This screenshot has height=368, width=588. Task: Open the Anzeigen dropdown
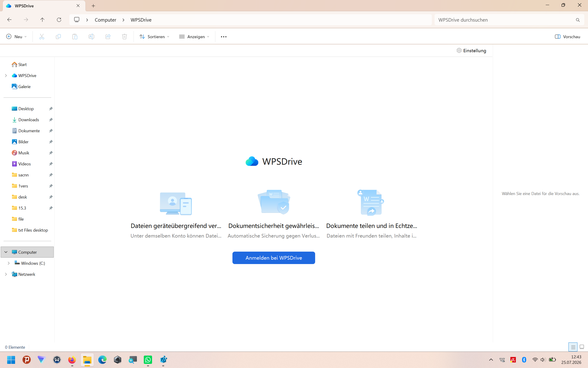coord(194,37)
